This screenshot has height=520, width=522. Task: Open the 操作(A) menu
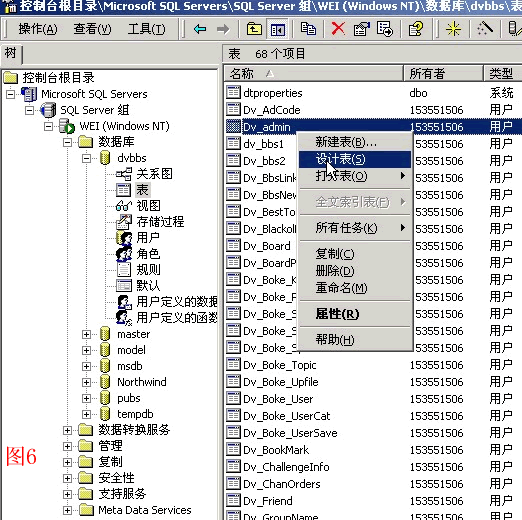click(38, 29)
